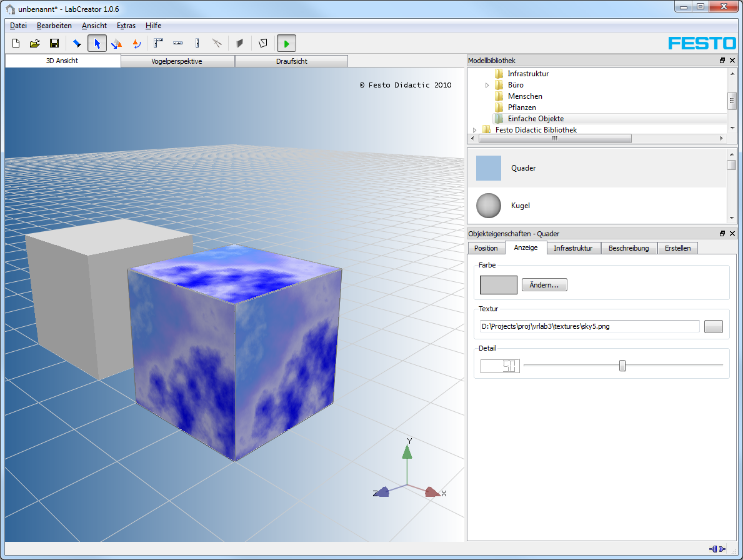Image resolution: width=743 pixels, height=560 pixels.
Task: Select Festo Didactic Bibliothek tree item
Action: [x=536, y=130]
